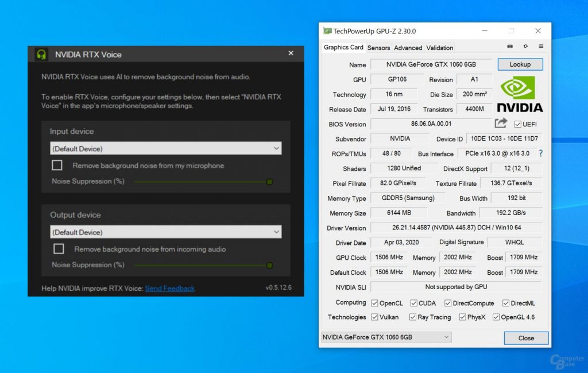The image size is (588, 373).
Task: Switch to the Advanced tab
Action: point(408,48)
